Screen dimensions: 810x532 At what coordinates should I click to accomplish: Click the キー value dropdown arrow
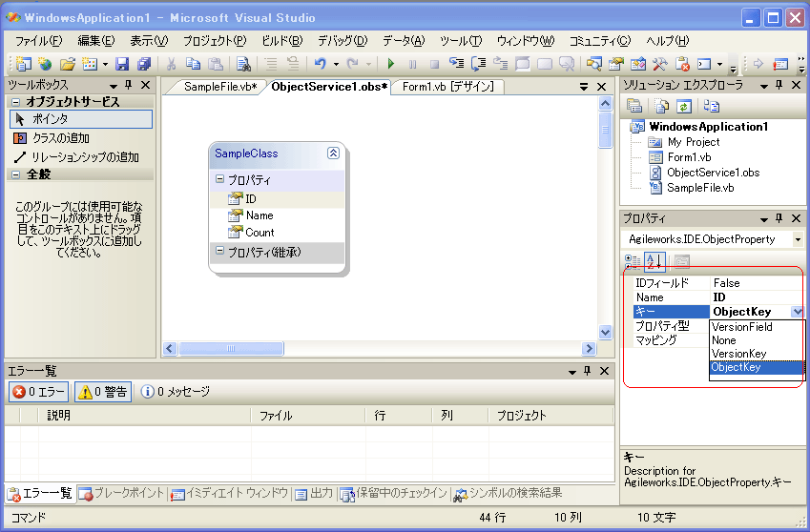click(x=797, y=312)
